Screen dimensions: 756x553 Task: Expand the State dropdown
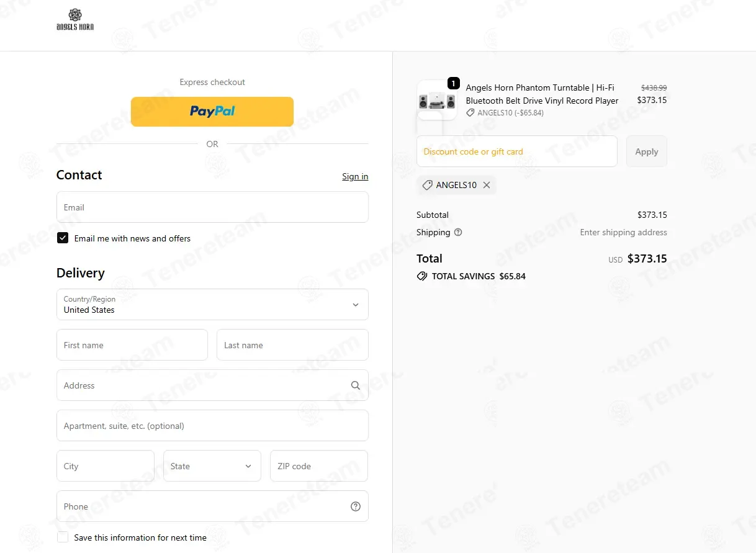pyautogui.click(x=212, y=465)
